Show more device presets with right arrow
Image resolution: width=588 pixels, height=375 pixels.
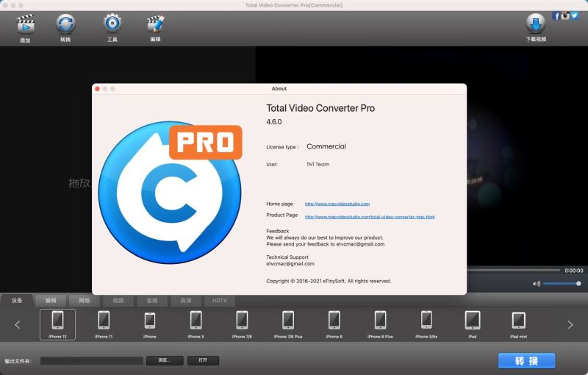570,325
